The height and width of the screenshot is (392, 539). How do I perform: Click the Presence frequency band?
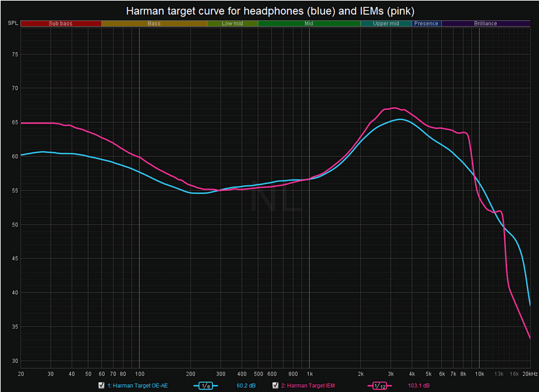[426, 24]
